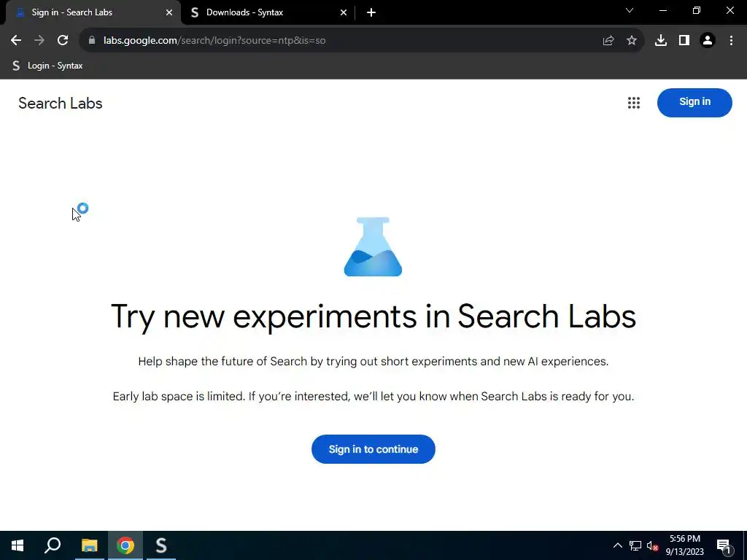Reload the current page
747x560 pixels.
tap(63, 41)
